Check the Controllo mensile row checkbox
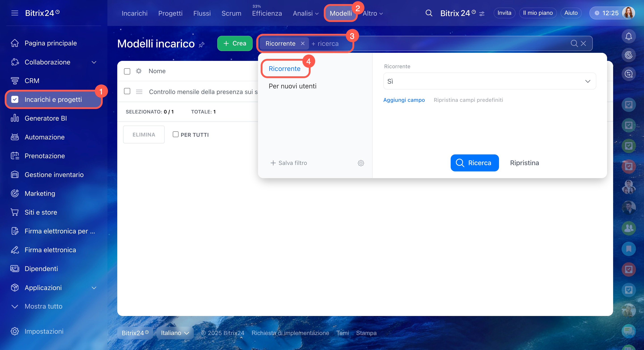The image size is (644, 350). tap(127, 91)
